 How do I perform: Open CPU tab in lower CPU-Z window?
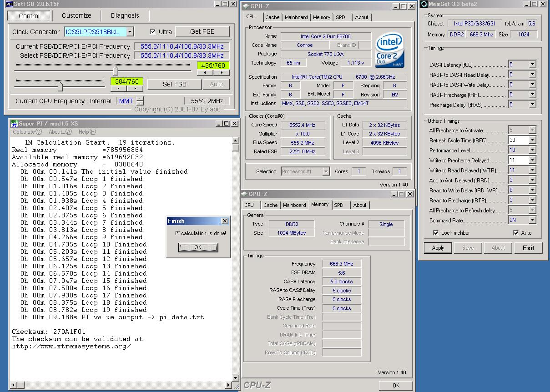coord(249,205)
